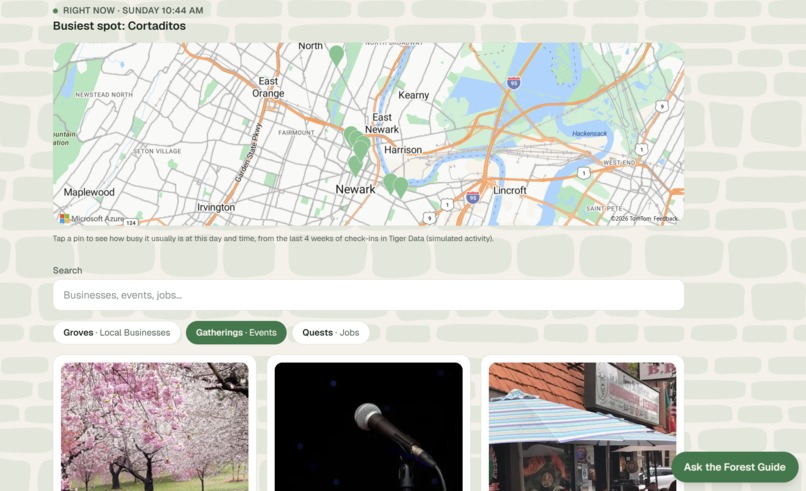806x491 pixels.
Task: Click the Irvington label on the map
Action: pos(216,207)
